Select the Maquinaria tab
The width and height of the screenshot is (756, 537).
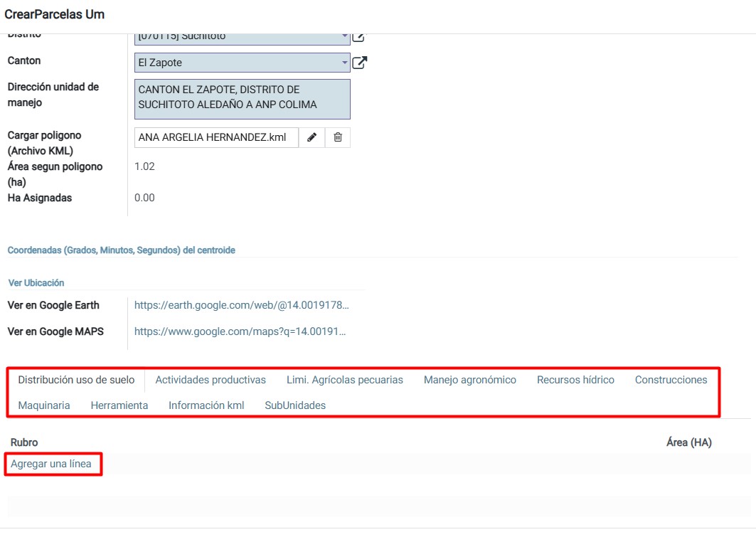(44, 405)
